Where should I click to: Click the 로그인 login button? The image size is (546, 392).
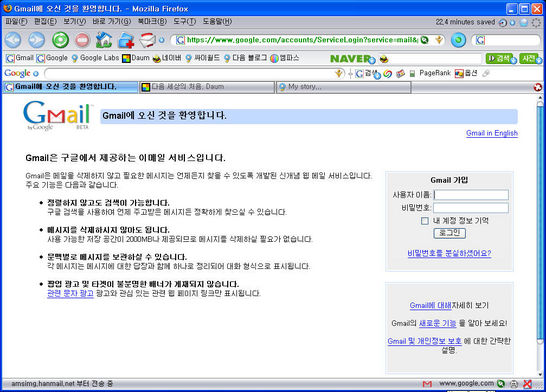[x=450, y=233]
